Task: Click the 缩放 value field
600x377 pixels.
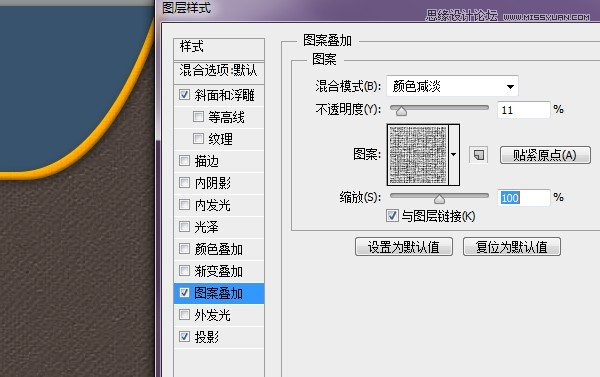Action: point(523,198)
